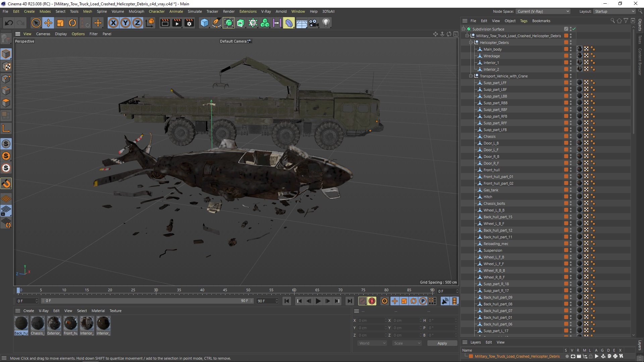Viewport: 644px width, 362px height.
Task: Add a Light object bulb icon
Action: [326, 23]
